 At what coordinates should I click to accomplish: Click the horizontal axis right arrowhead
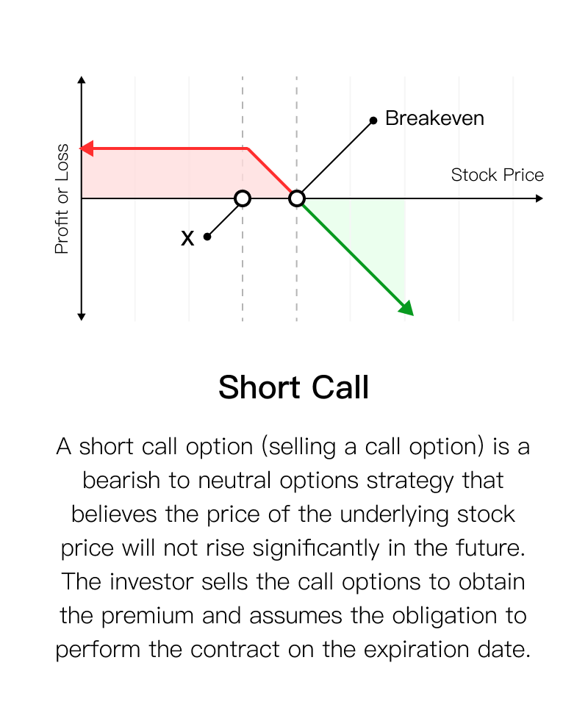tap(539, 198)
